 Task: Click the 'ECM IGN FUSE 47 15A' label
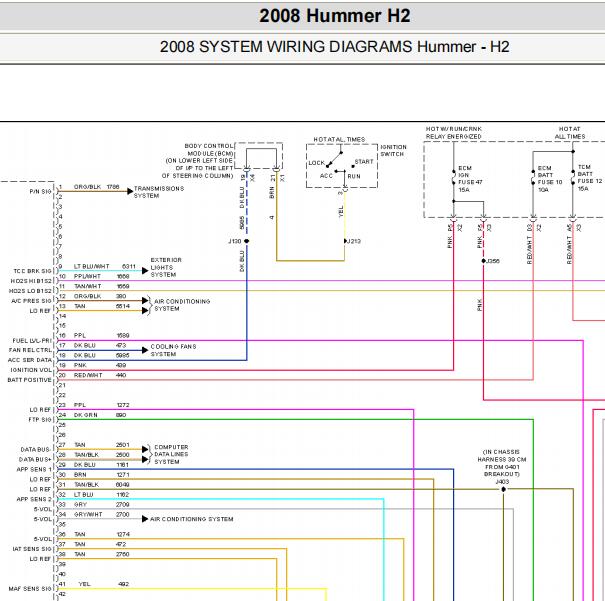(470, 179)
